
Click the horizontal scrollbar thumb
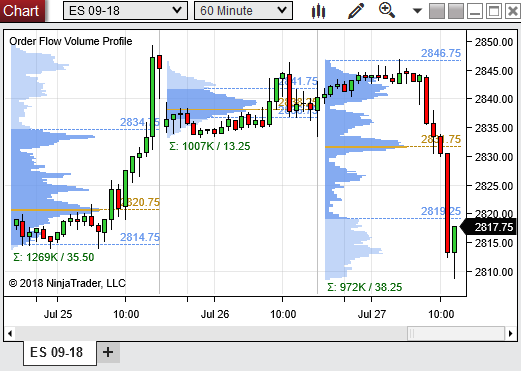tap(456, 333)
